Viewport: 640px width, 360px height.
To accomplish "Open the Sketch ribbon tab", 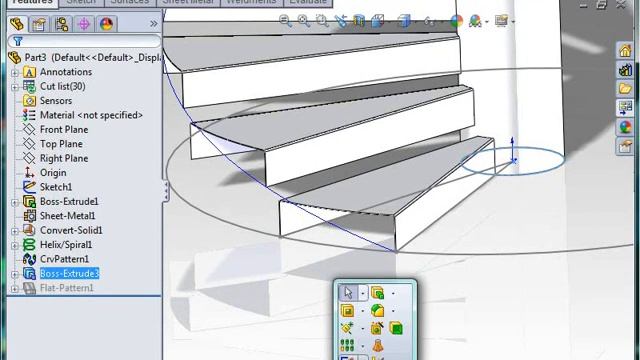I will tap(81, 3).
